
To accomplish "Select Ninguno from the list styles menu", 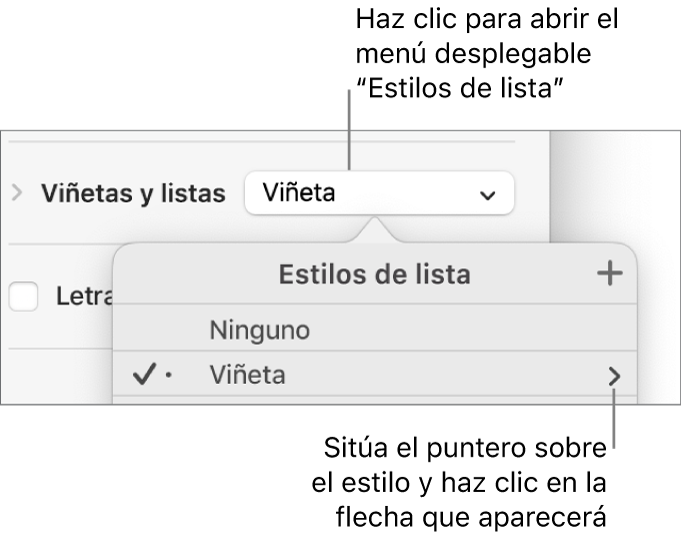I will (260, 329).
